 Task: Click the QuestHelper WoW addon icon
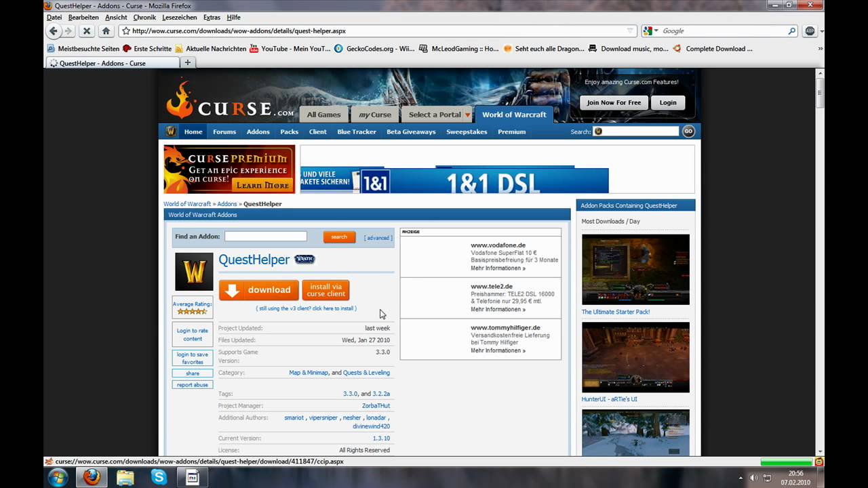pyautogui.click(x=194, y=272)
